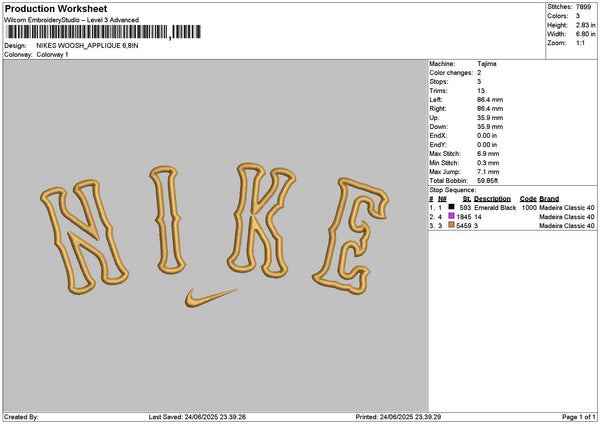Screen dimensions: 600x424
Task: Click the Height value 2.83 in
Action: 585,25
